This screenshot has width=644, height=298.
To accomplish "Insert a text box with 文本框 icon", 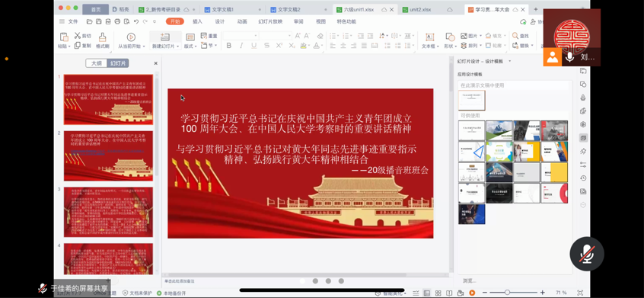I will tap(429, 37).
